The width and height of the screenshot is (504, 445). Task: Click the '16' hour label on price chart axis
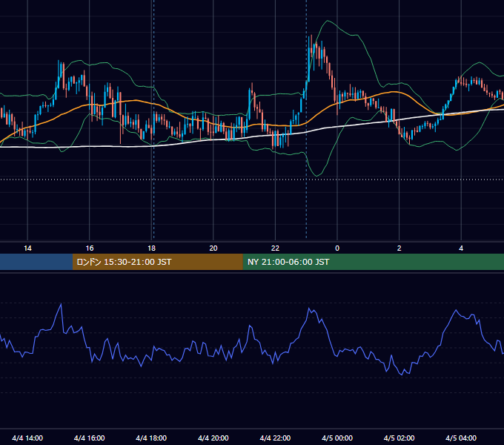tap(90, 248)
